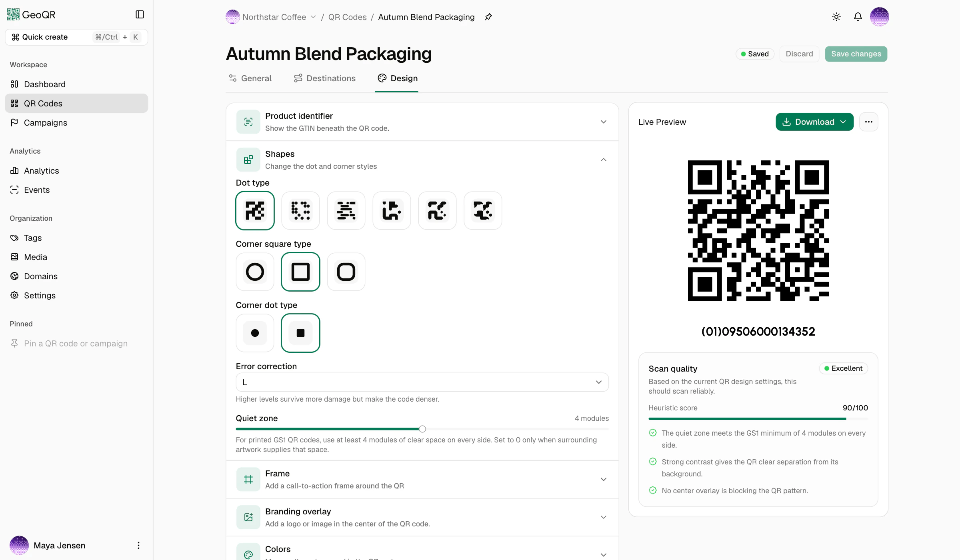Click the Maya Jensen avatar picture

(19, 545)
